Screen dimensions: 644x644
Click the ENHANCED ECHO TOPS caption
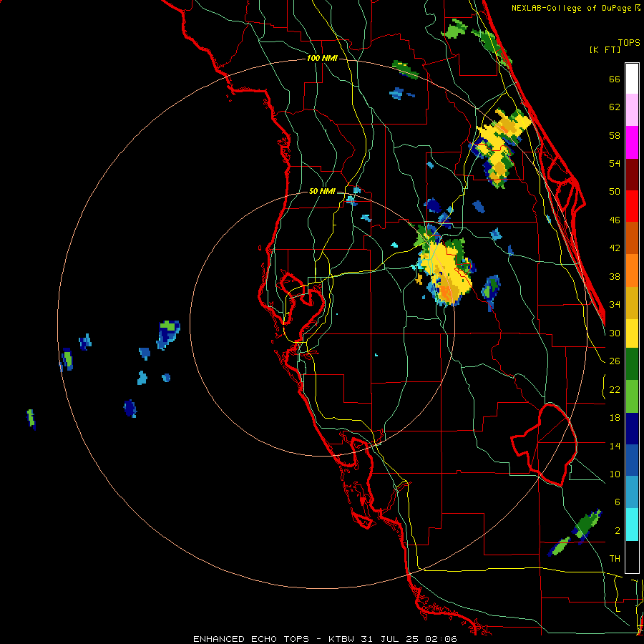251,639
